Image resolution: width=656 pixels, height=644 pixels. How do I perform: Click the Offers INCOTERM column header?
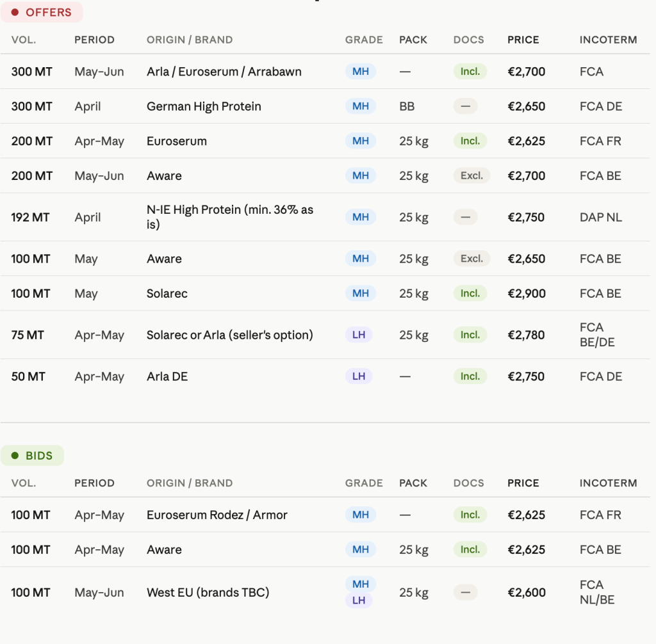(609, 40)
